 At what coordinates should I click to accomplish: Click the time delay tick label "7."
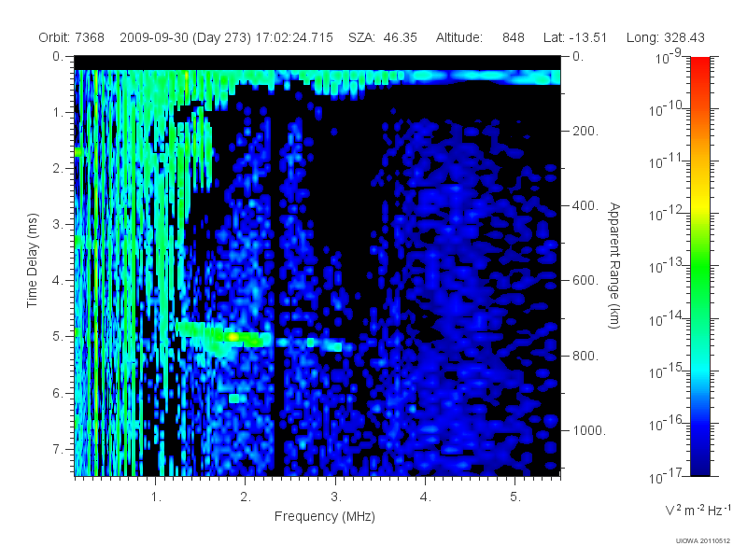pyautogui.click(x=58, y=449)
